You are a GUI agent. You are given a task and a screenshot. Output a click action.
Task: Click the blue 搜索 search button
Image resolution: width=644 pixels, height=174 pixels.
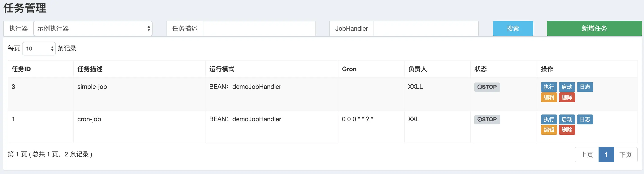pyautogui.click(x=513, y=29)
